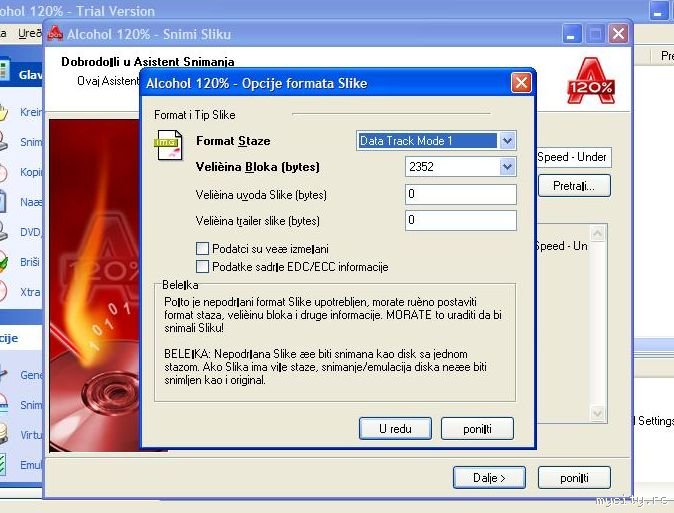Click the Briši sidebar item
674x513 pixels.
pyautogui.click(x=30, y=262)
